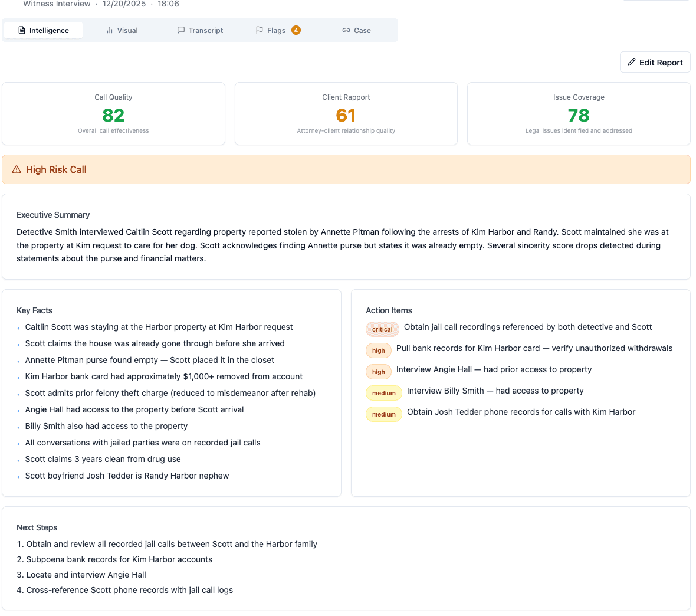Click the warning triangle on High Risk Call banner
The width and height of the screenshot is (696, 616).
(15, 169)
